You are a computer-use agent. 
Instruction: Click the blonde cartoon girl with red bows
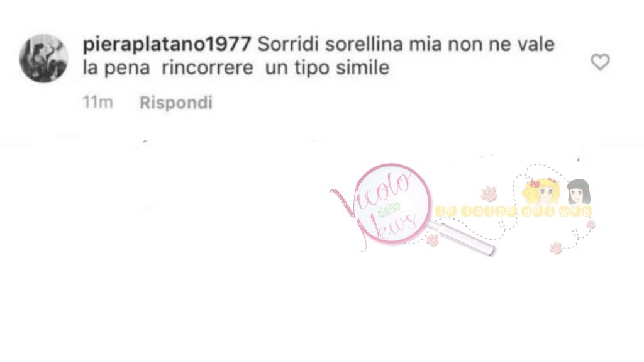[x=543, y=191]
